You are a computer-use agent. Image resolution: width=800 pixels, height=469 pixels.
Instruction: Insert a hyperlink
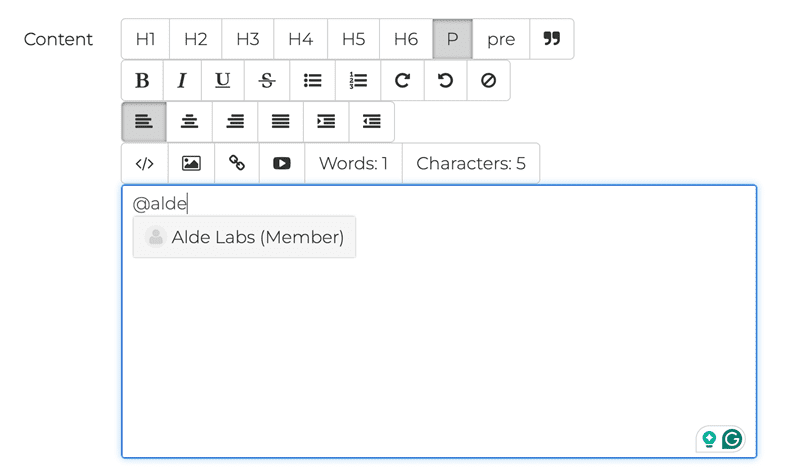(237, 163)
